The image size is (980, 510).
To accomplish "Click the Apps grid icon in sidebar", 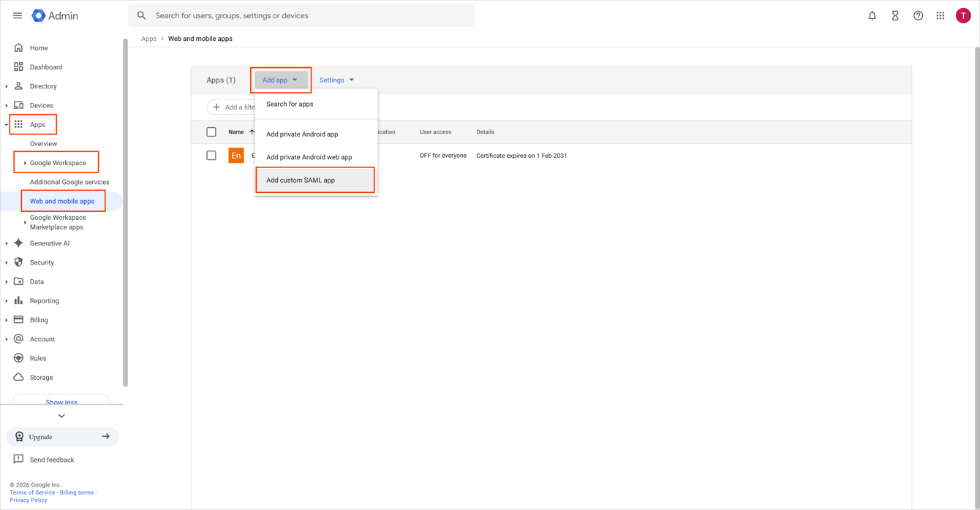I will pyautogui.click(x=19, y=124).
